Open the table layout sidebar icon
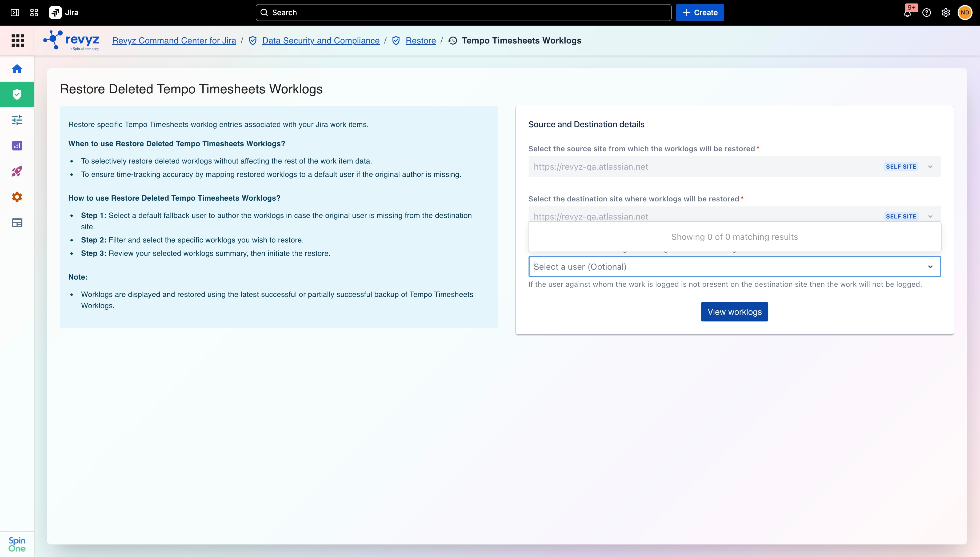Image resolution: width=980 pixels, height=557 pixels. click(17, 223)
